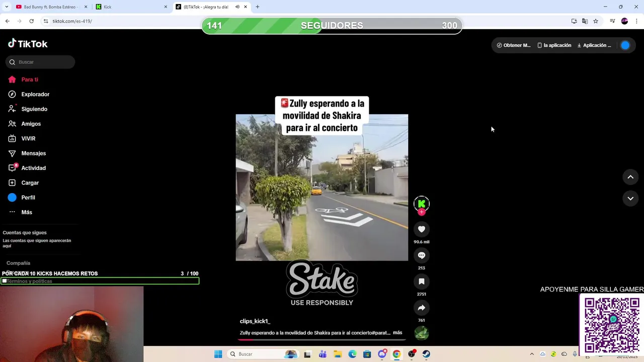Click the Obtener M... button

tap(514, 45)
